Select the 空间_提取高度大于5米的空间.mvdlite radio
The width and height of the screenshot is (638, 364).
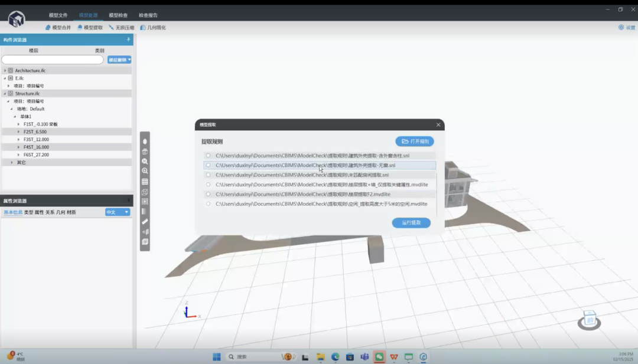pyautogui.click(x=209, y=204)
